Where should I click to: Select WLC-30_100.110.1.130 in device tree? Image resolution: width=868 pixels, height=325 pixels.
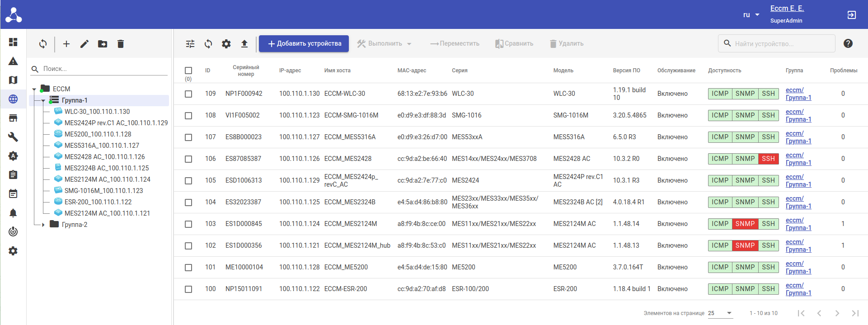(97, 112)
